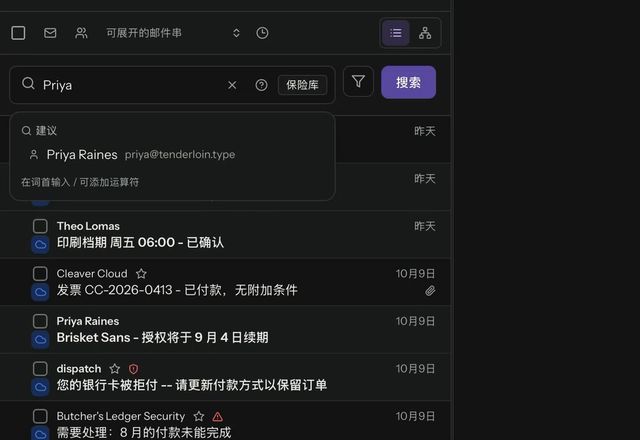Click the red shield icon beside dispatch
This screenshot has height=440, width=640.
[133, 369]
